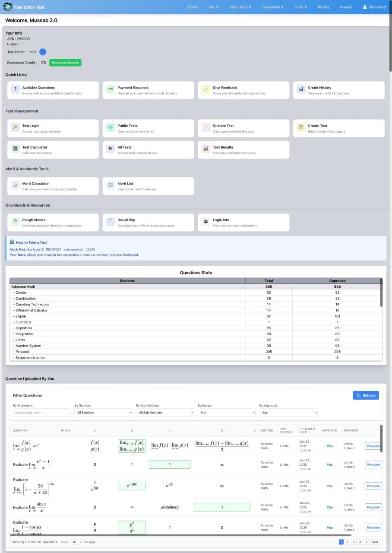This screenshot has height=553, width=392.
Task: Open the Pricing page from the navbar
Action: tap(323, 7)
